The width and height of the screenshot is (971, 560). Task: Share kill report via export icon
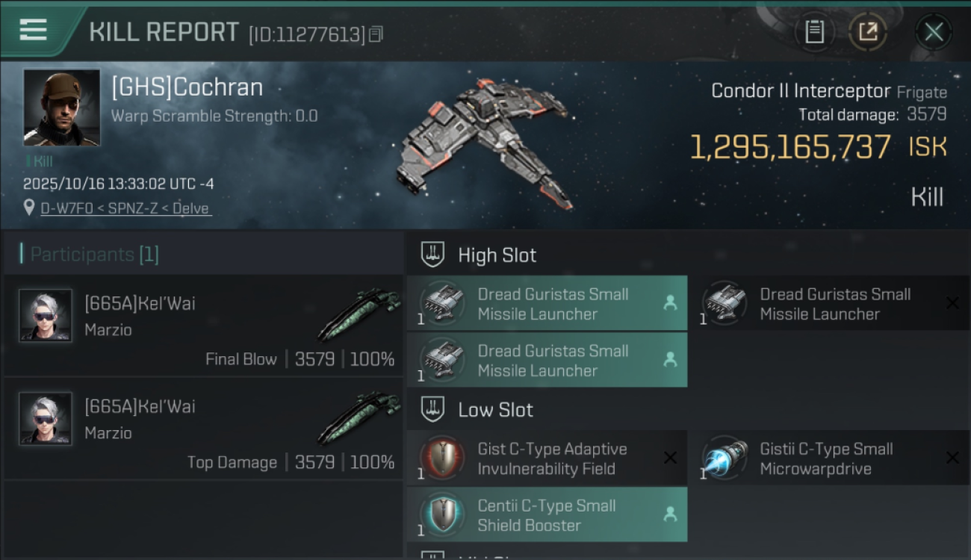867,32
